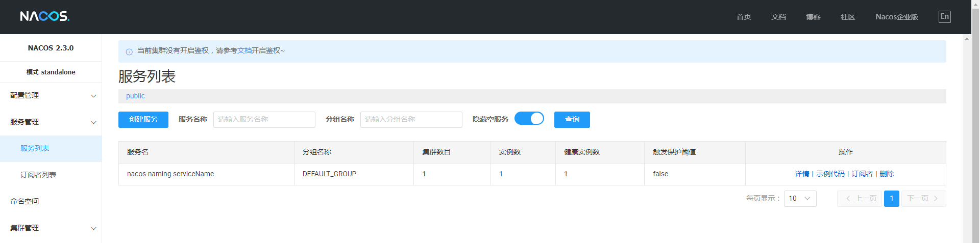Screen dimensions: 980x243
Task: Click the info icon in the notice banner
Action: point(129,51)
